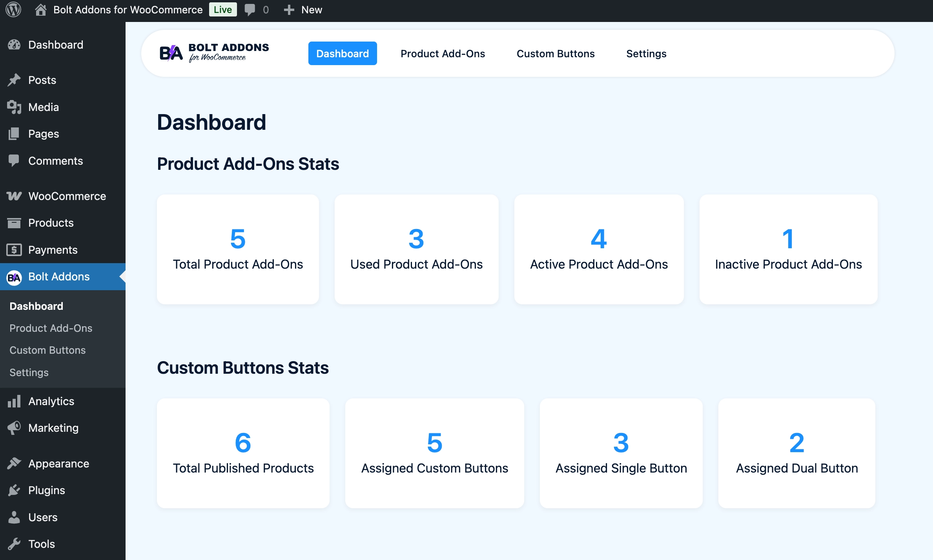The height and width of the screenshot is (560, 933).
Task: Click the plus New icon
Action: point(289,9)
